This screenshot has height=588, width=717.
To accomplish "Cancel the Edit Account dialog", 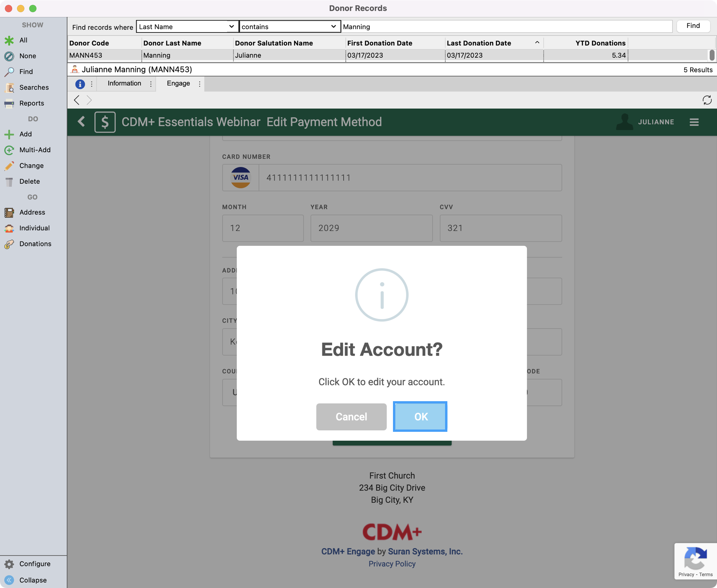I will pos(351,416).
